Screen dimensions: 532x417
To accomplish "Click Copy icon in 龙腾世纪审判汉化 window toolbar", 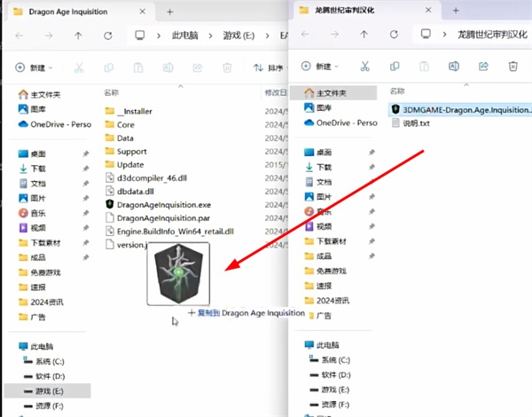I will click(x=395, y=67).
